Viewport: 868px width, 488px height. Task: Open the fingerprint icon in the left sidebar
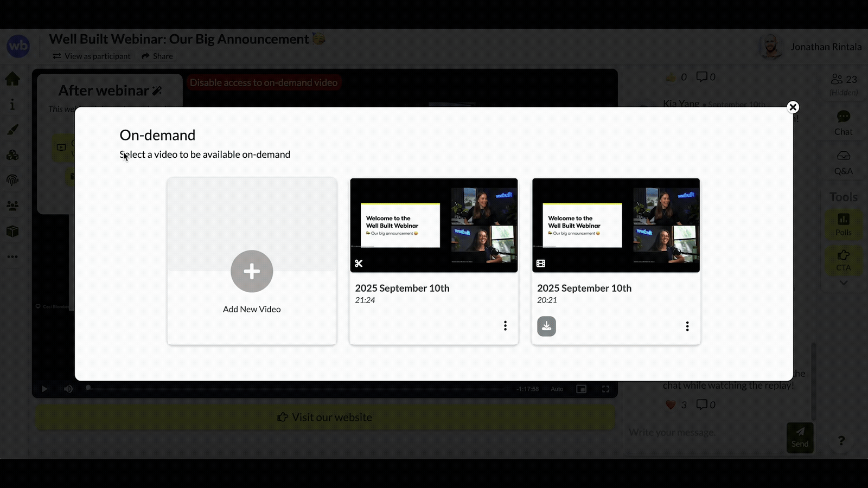12,180
